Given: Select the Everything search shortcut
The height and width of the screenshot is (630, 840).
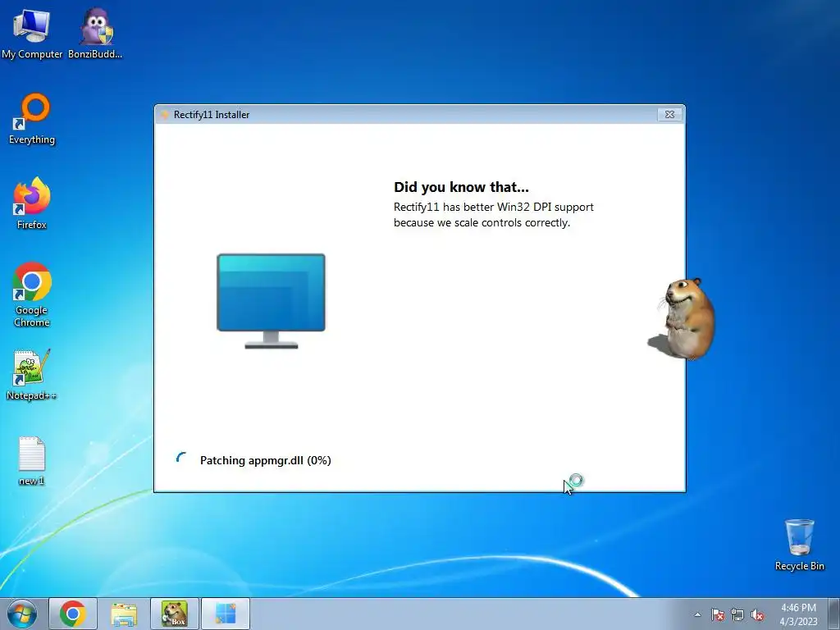Looking at the screenshot, I should tap(32, 119).
